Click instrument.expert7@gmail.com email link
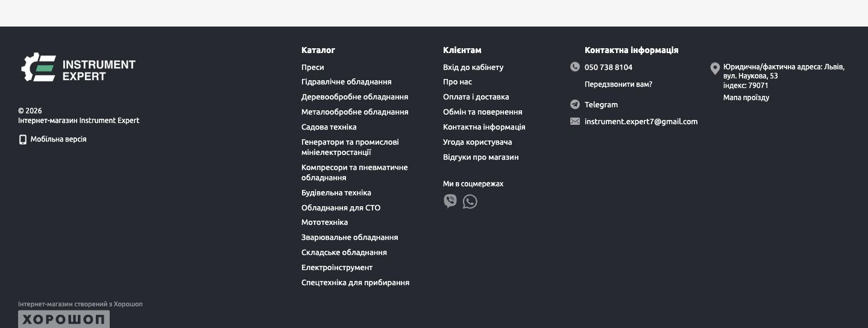 click(641, 122)
